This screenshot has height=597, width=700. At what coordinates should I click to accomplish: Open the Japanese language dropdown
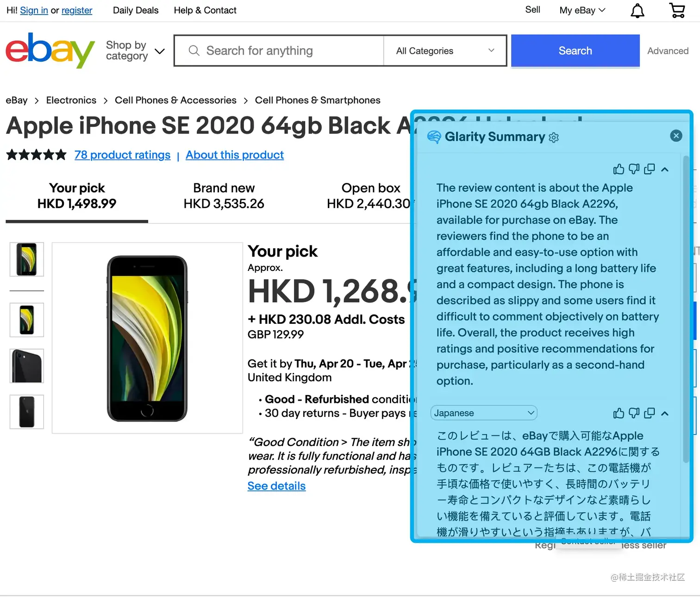(484, 413)
